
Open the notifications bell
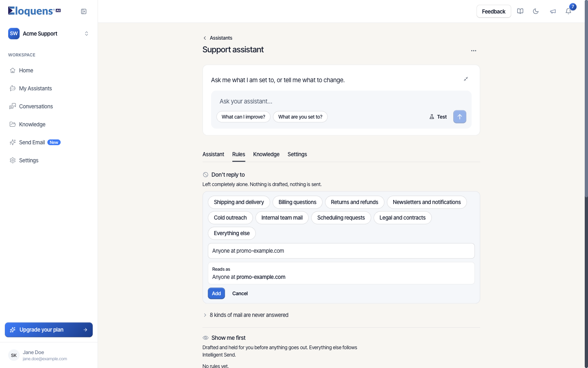coord(568,11)
